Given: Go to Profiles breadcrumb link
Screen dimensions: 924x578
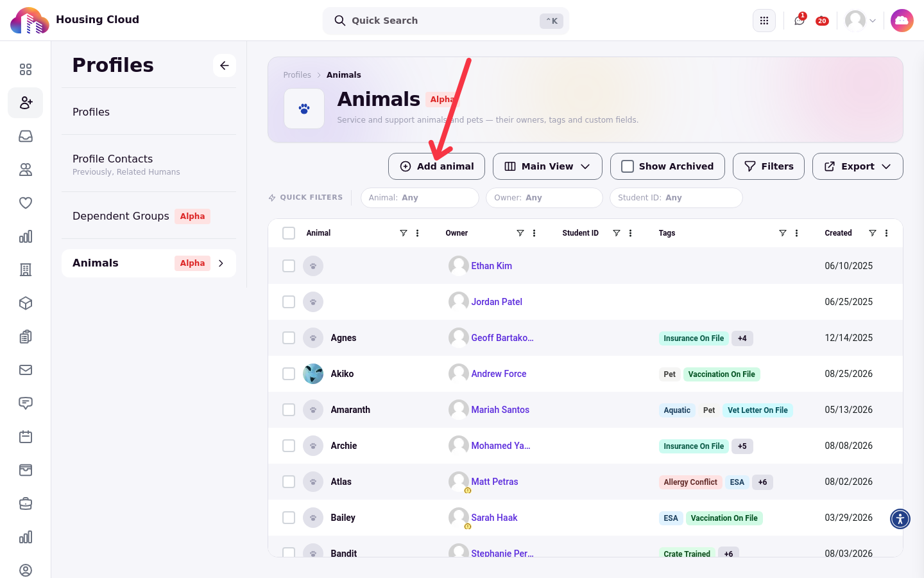Looking at the screenshot, I should [x=297, y=75].
